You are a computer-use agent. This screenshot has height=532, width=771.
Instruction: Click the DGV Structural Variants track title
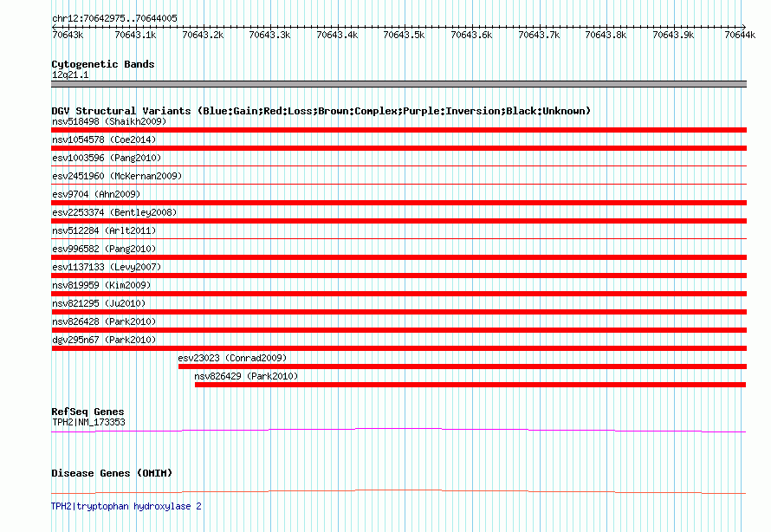(x=321, y=111)
